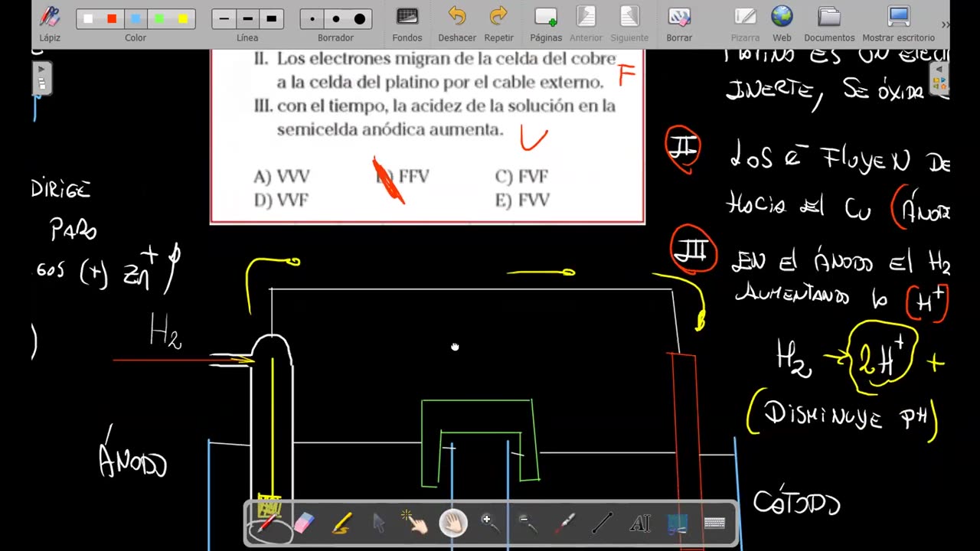The height and width of the screenshot is (551, 980).
Task: Click answer option E) FVV
Action: click(523, 201)
